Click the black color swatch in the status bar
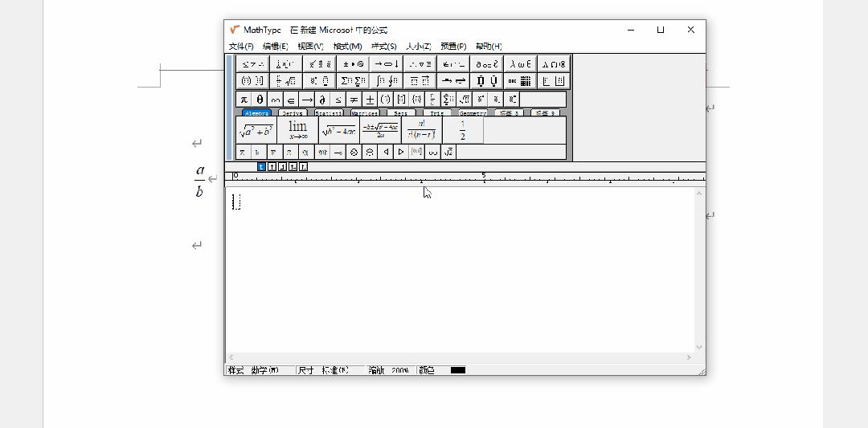This screenshot has width=868, height=428. point(458,370)
